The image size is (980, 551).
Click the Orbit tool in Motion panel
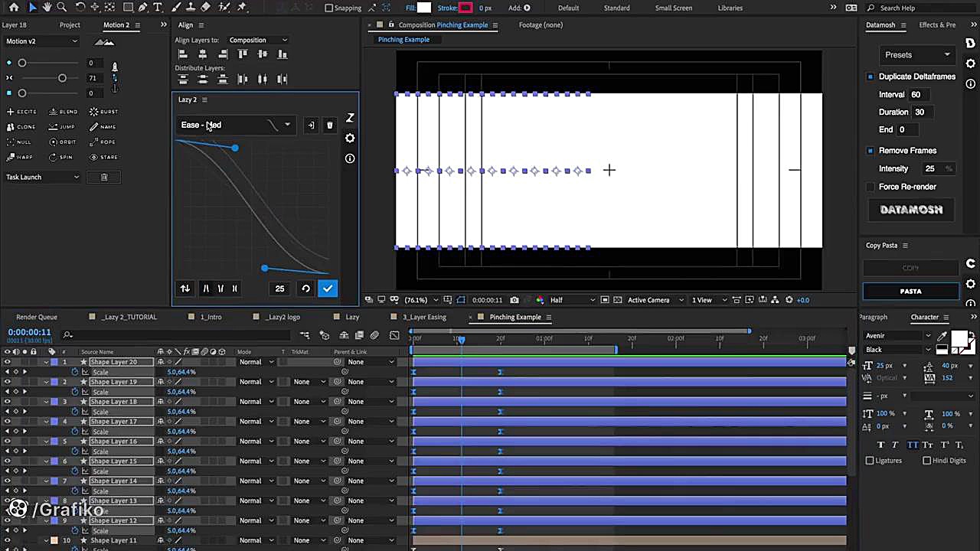(63, 142)
